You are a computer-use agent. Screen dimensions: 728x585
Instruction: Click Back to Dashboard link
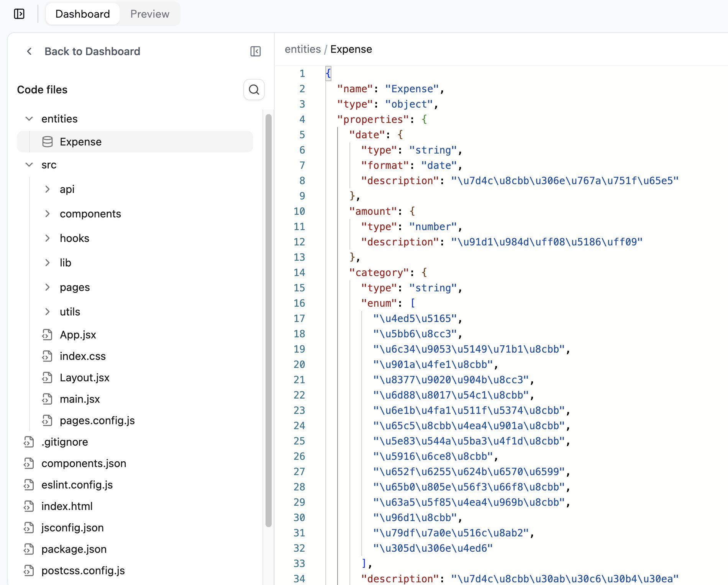(x=92, y=51)
